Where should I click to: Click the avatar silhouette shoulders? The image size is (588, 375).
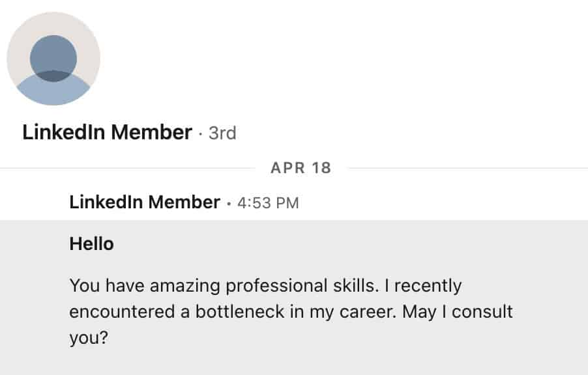coord(53,91)
